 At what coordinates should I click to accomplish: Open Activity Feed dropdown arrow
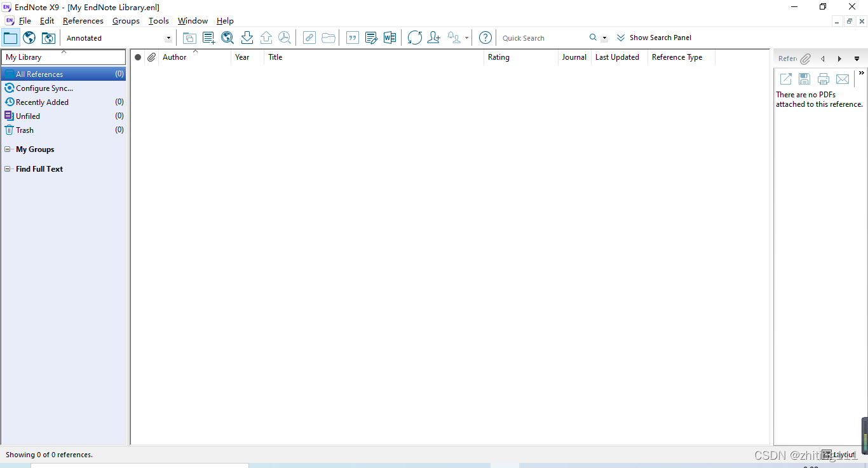click(x=466, y=38)
